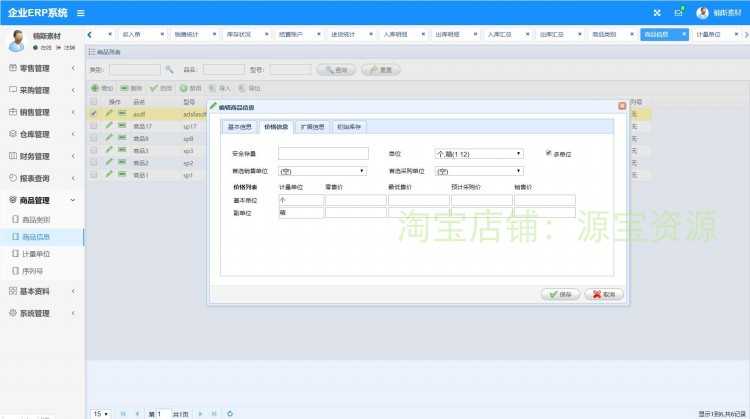This screenshot has width=750, height=419.
Task: Switch to the 扩展信息 tab in the dialog
Action: pyautogui.click(x=312, y=127)
